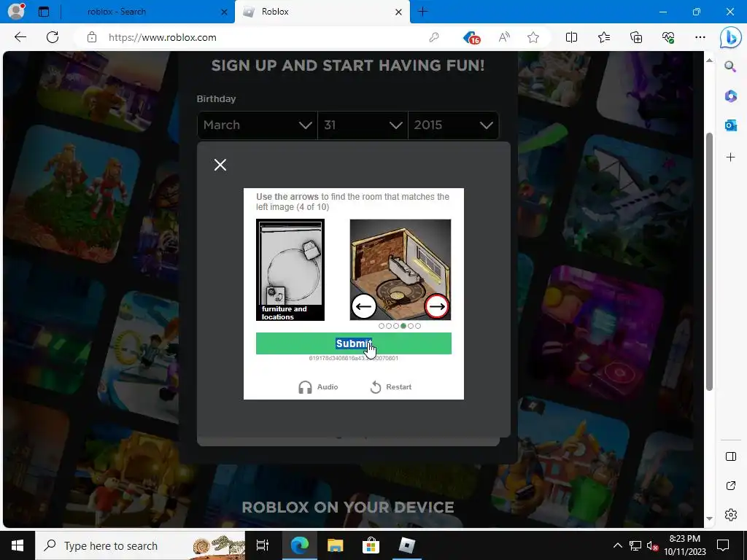The height and width of the screenshot is (560, 747).
Task: Open link in new window sidebar icon
Action: pyautogui.click(x=730, y=486)
